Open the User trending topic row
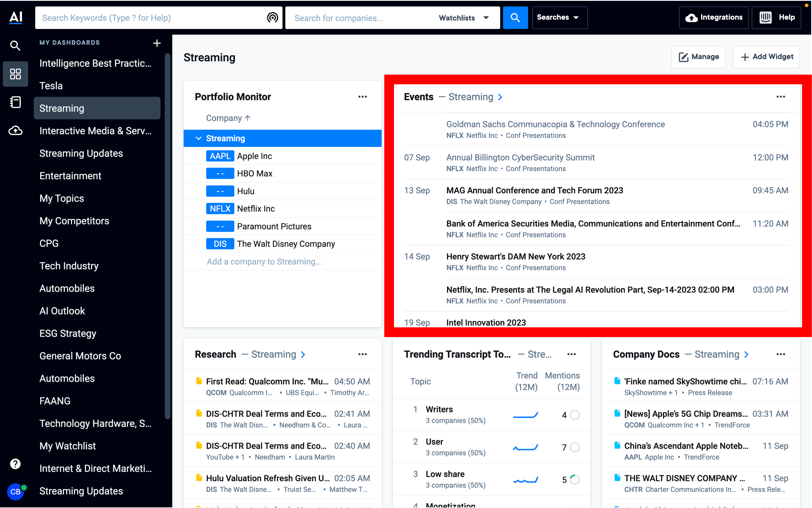Image resolution: width=812 pixels, height=508 pixels. pyautogui.click(x=491, y=447)
